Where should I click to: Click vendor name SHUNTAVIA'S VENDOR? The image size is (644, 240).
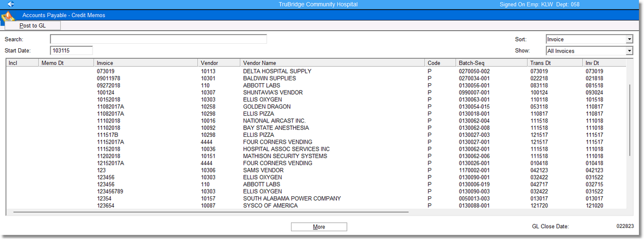point(273,93)
